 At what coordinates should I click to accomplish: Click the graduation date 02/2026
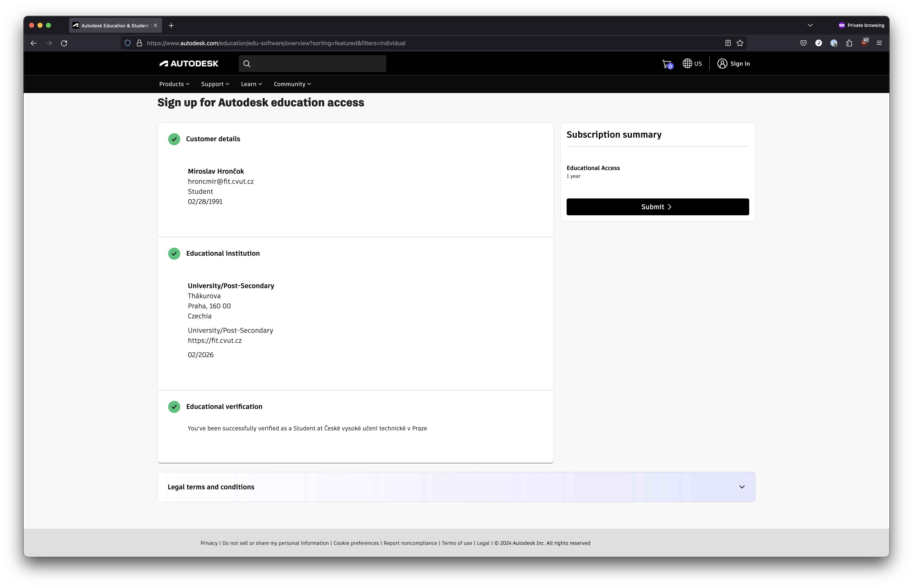click(x=200, y=355)
